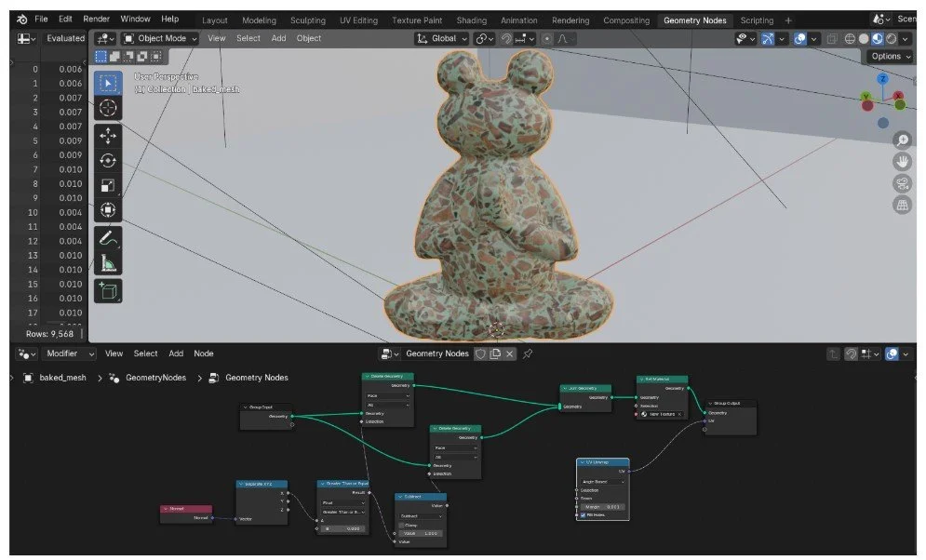
Task: Open Angle Based method dropdown in UV Unwrap
Action: point(602,482)
